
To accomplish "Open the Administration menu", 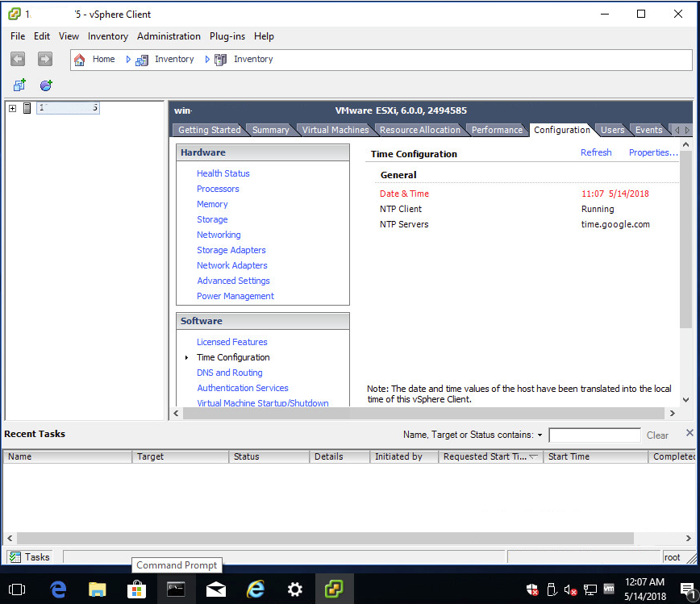I will click(169, 36).
